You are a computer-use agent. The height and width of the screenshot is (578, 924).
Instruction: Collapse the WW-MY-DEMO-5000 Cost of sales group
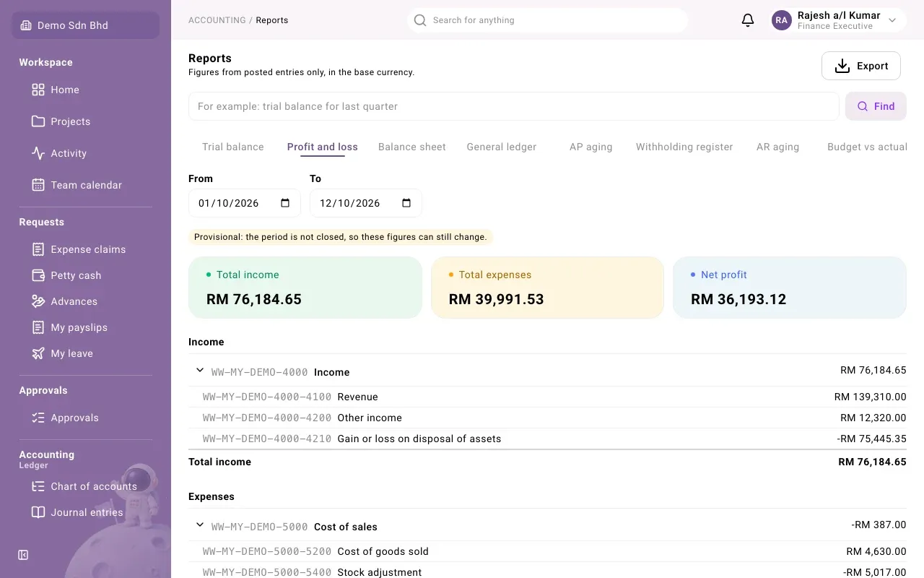(x=200, y=525)
